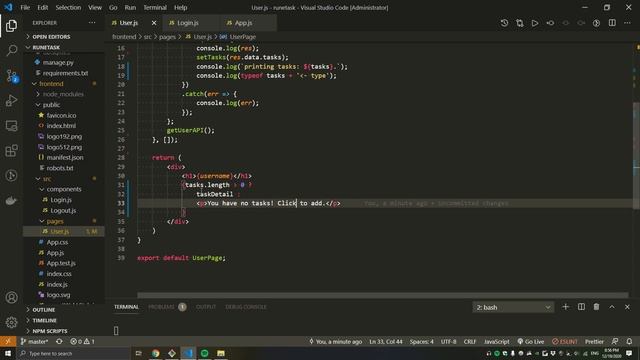
Task: Open Logout.js in explorer tree
Action: 63,211
